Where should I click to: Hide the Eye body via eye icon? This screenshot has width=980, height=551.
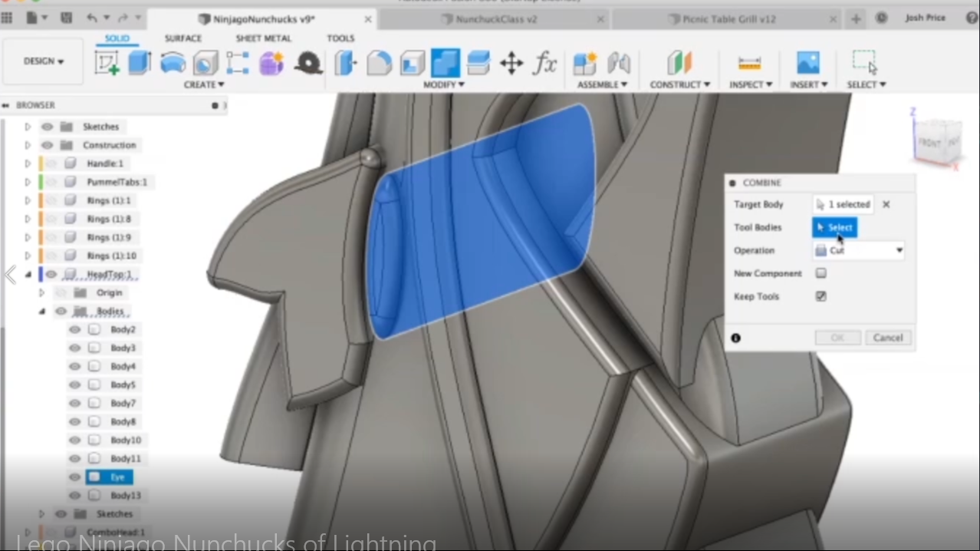coord(74,477)
